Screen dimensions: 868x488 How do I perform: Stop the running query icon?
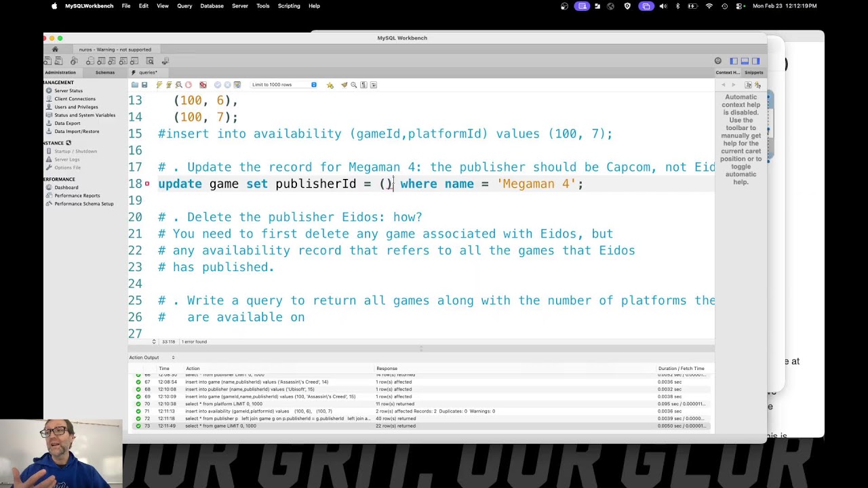point(189,85)
